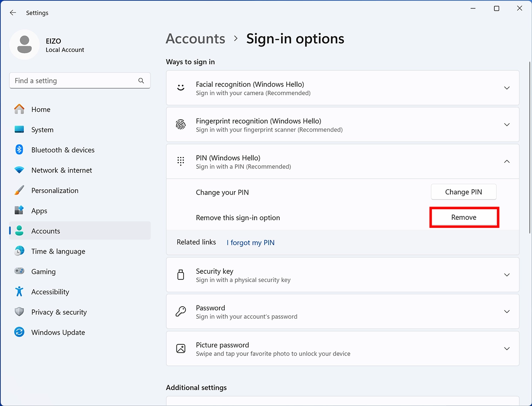Go to System settings
Viewport: 532px width, 406px height.
(x=80, y=130)
